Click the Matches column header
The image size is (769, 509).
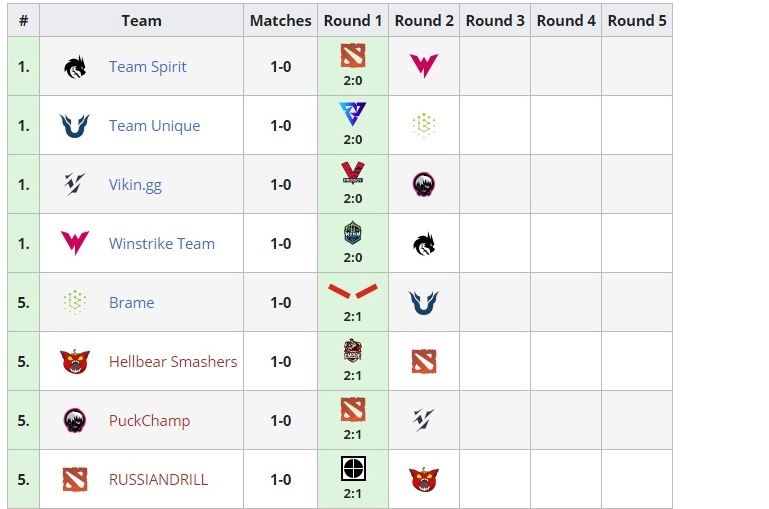[x=280, y=21]
